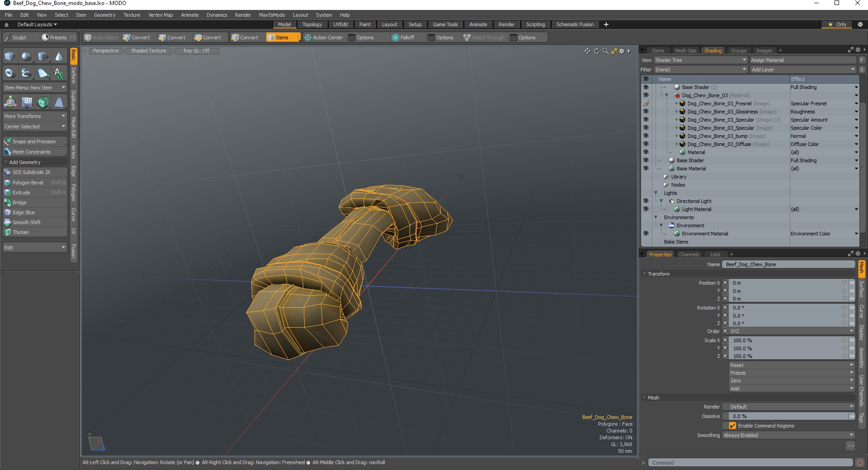Open the Smoothing Always Enabled dropdown

point(788,435)
